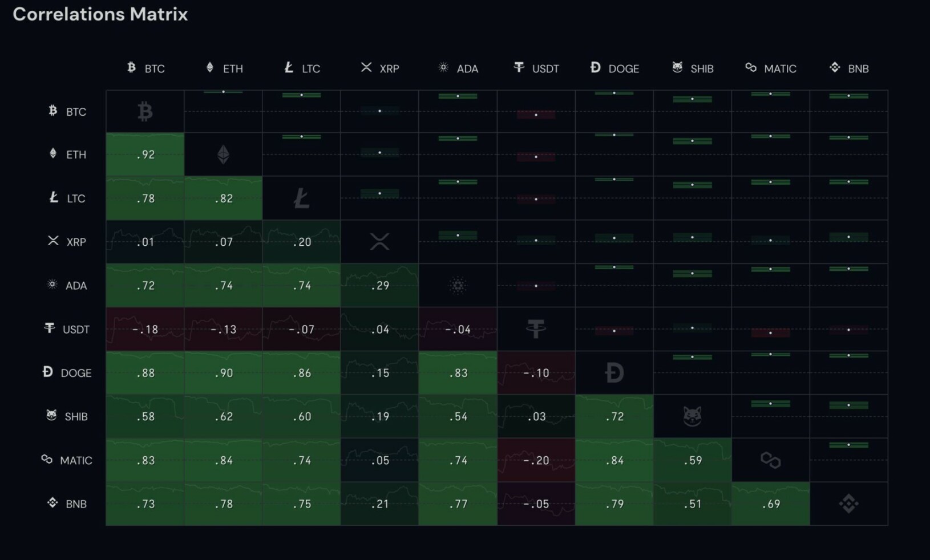Select the XRP icon in the column header

[365, 68]
